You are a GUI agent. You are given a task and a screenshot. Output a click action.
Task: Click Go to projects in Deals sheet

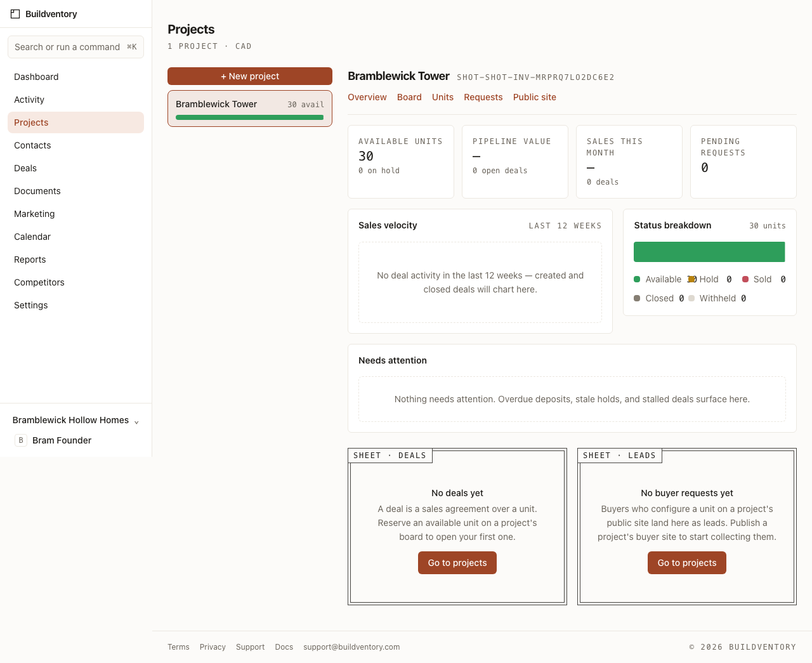(457, 563)
